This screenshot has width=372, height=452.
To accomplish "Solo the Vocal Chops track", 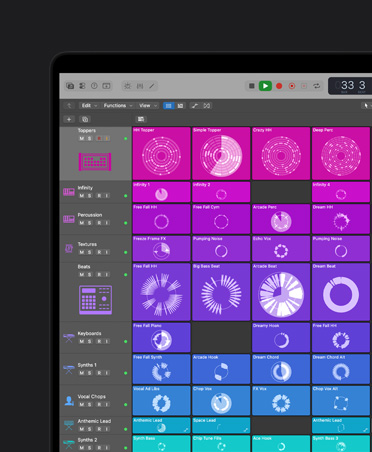I will coord(90,404).
